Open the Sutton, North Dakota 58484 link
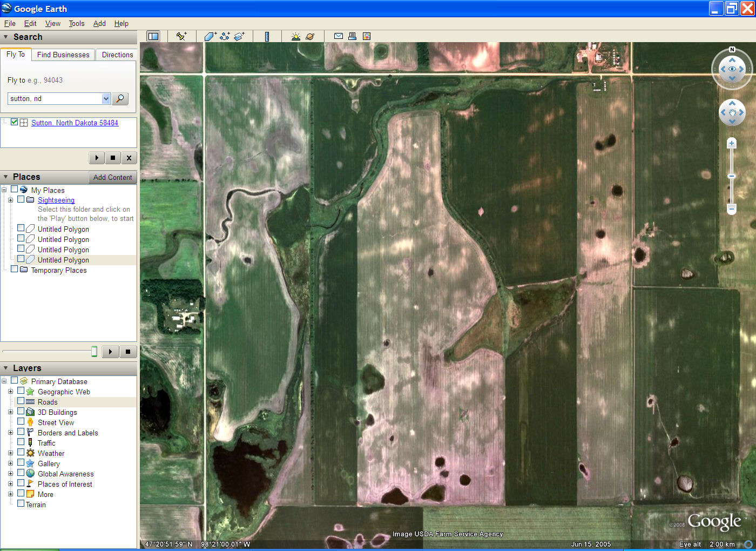 pyautogui.click(x=75, y=123)
